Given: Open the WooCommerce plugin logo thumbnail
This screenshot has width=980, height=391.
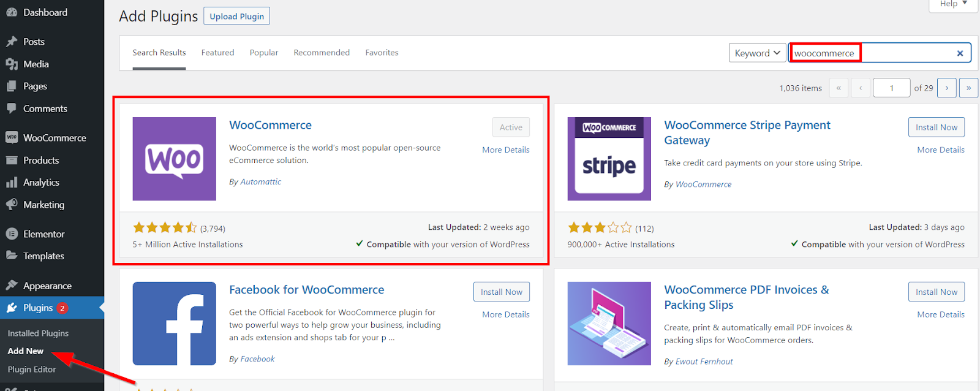Looking at the screenshot, I should click(175, 159).
